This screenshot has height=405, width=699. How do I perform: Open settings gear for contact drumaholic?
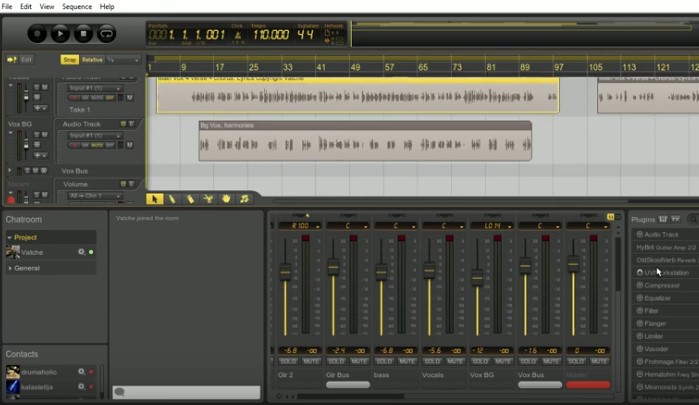(82, 372)
